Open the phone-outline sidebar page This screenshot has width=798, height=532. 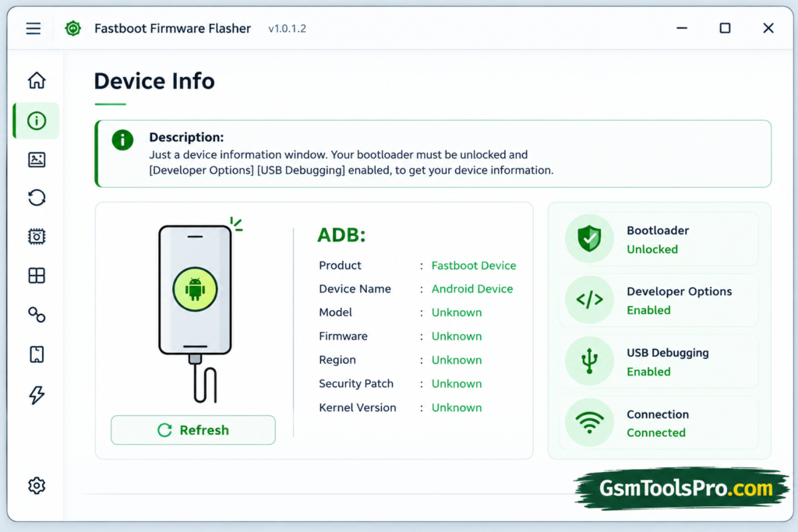pyautogui.click(x=37, y=354)
